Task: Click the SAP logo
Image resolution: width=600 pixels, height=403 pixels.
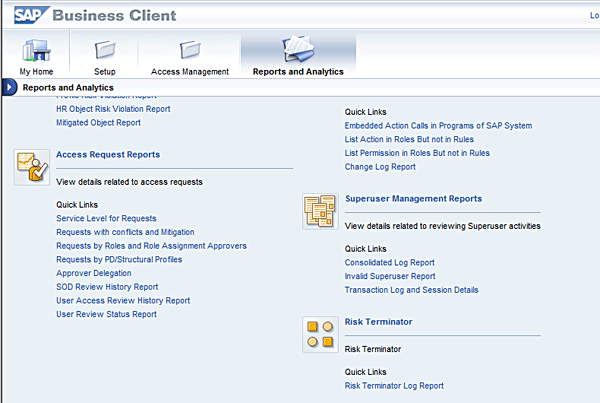Action: tap(31, 15)
